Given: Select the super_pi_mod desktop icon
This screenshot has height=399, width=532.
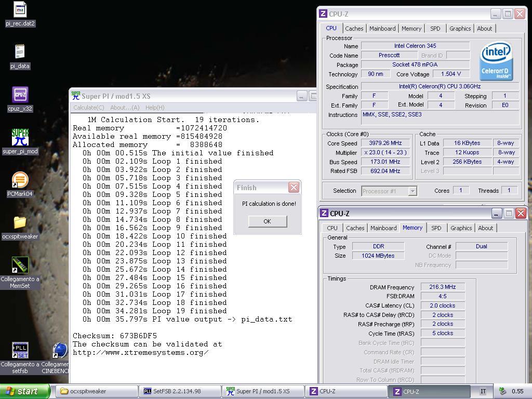Looking at the screenshot, I should 20,137.
